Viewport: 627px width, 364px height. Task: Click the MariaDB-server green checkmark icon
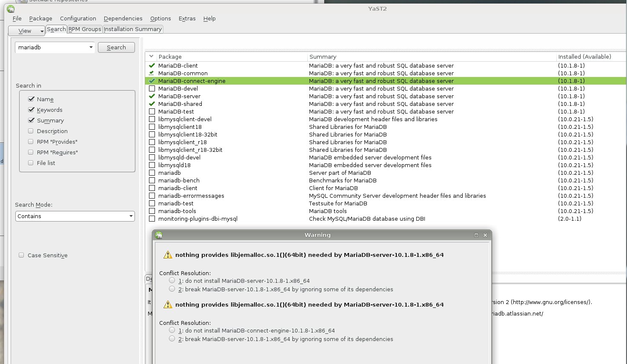pos(152,96)
